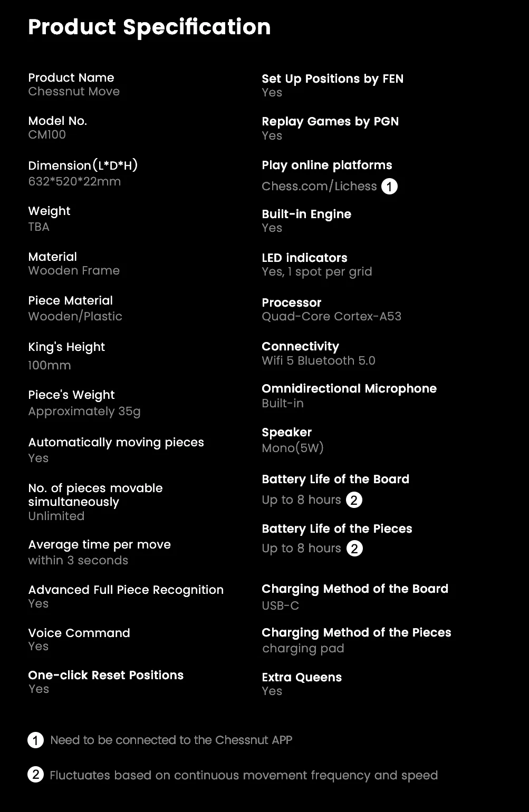This screenshot has width=529, height=812.
Task: Click footnote marker 2 after board battery life
Action: [354, 500]
